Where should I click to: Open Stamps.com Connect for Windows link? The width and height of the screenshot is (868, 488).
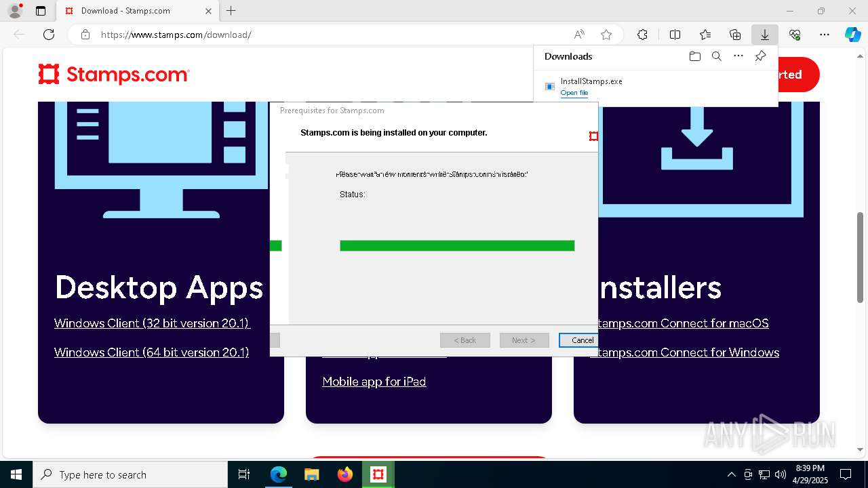(x=688, y=352)
